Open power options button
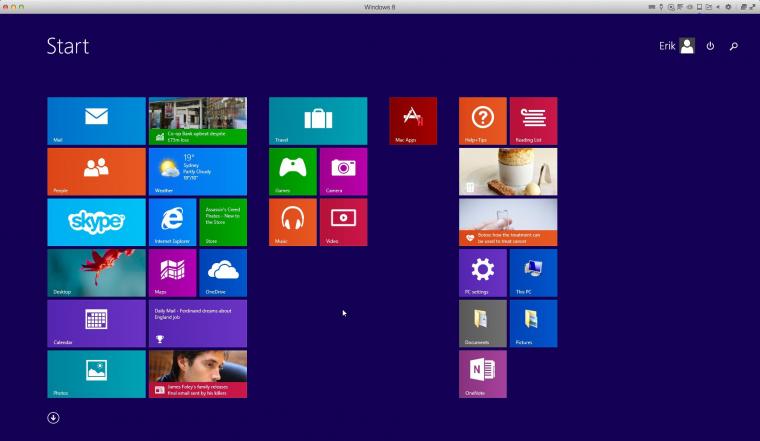The height and width of the screenshot is (441, 760). [x=710, y=46]
